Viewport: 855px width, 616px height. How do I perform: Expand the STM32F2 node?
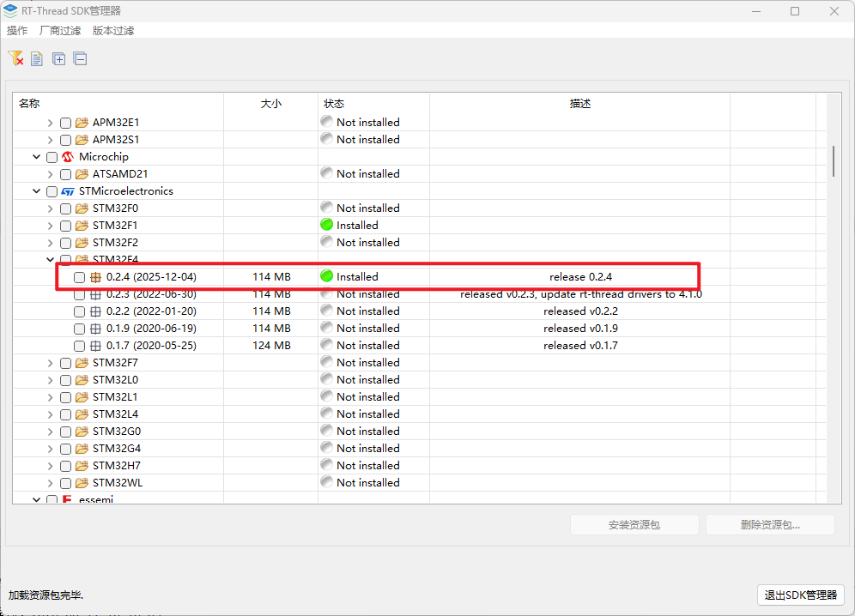[x=50, y=243]
